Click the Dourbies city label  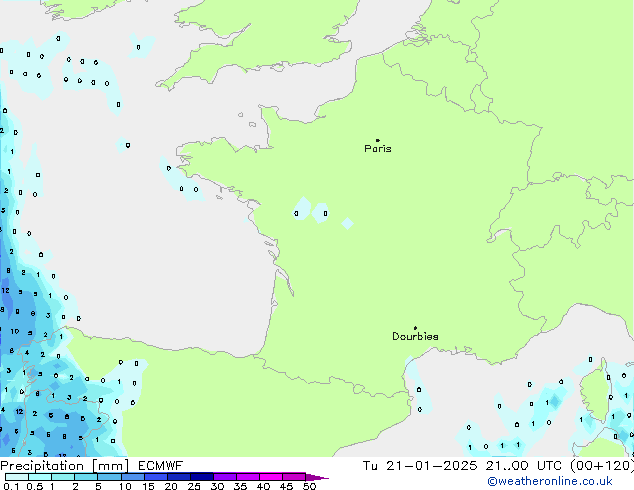[415, 336]
